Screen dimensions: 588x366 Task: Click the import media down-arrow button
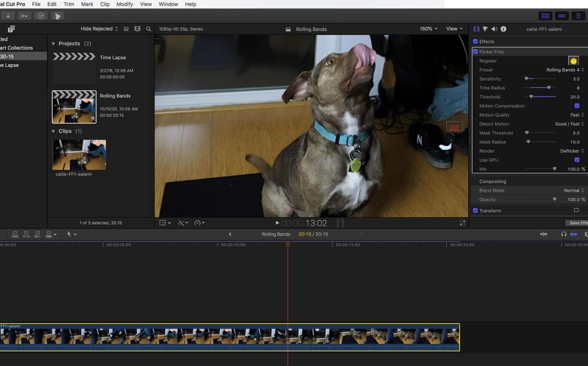click(8, 16)
